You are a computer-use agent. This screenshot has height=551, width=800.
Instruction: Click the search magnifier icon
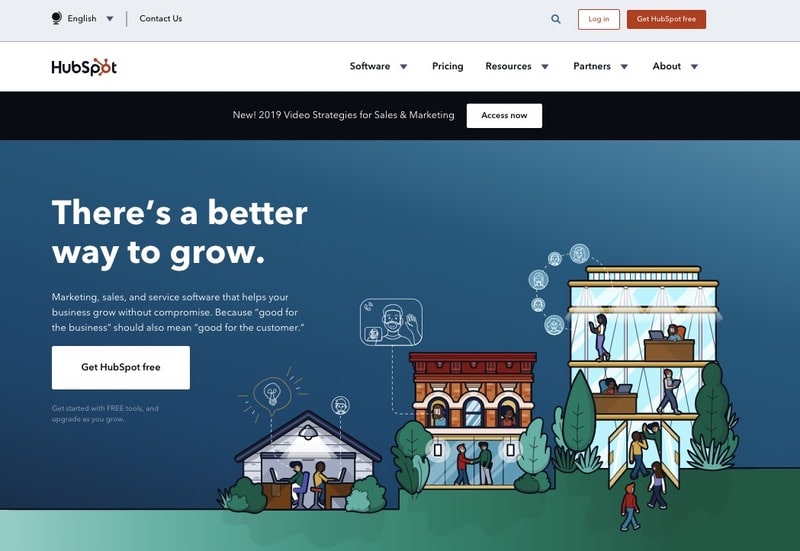coord(556,19)
